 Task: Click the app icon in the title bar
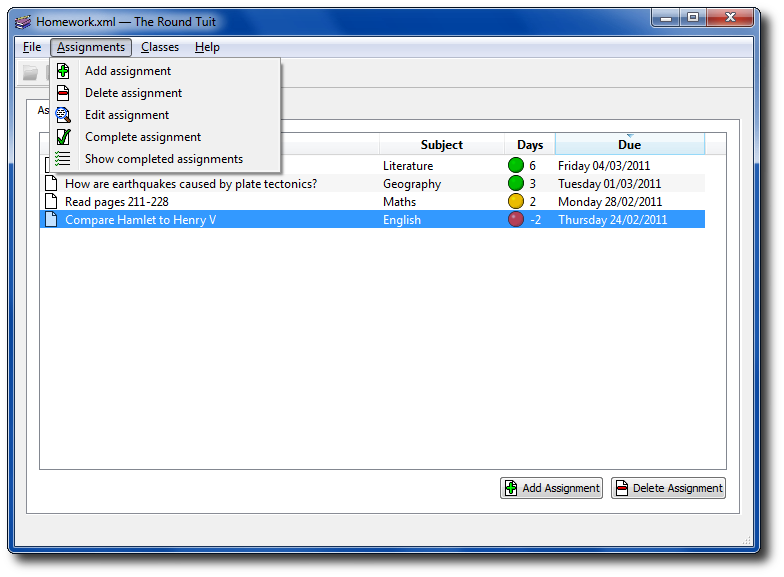click(23, 21)
